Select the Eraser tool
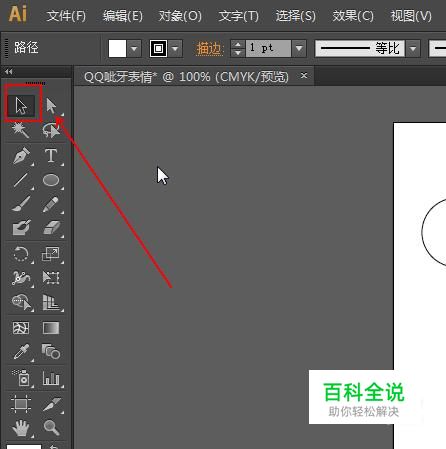This screenshot has height=449, width=446. [51, 228]
